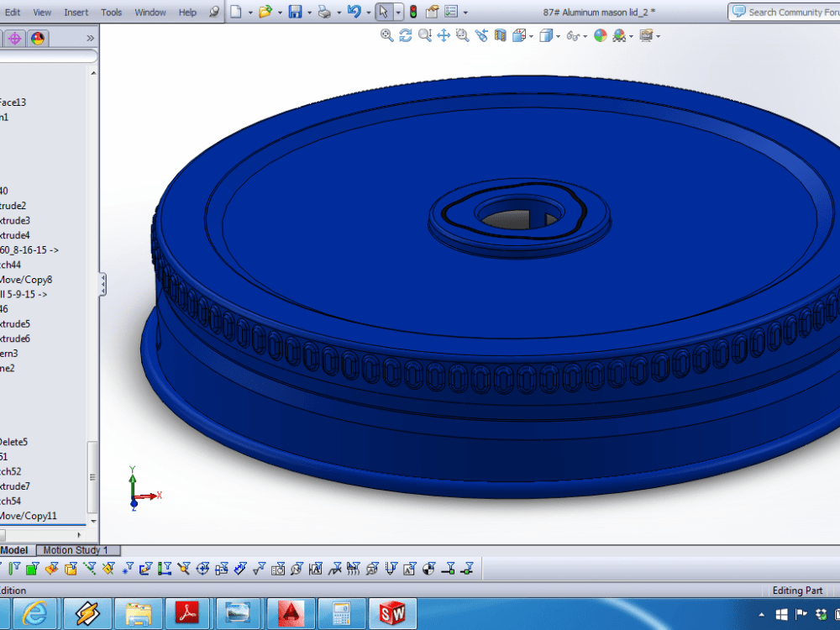Open the View Orientation tool
The width and height of the screenshot is (840, 630).
[518, 36]
